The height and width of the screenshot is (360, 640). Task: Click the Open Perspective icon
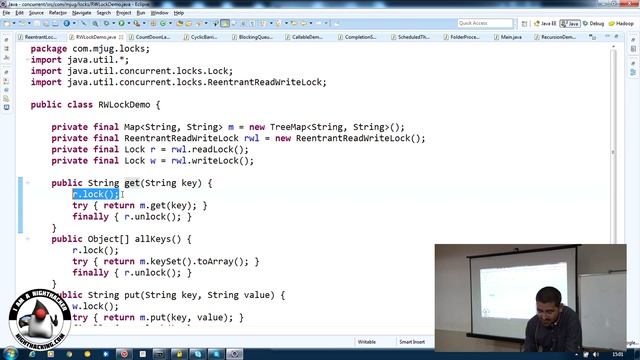524,24
